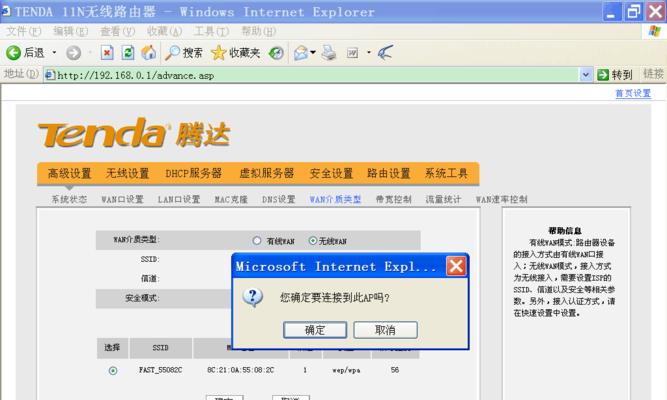Click the 链接 links toolbar label
The width and height of the screenshot is (667, 400).
(x=653, y=74)
